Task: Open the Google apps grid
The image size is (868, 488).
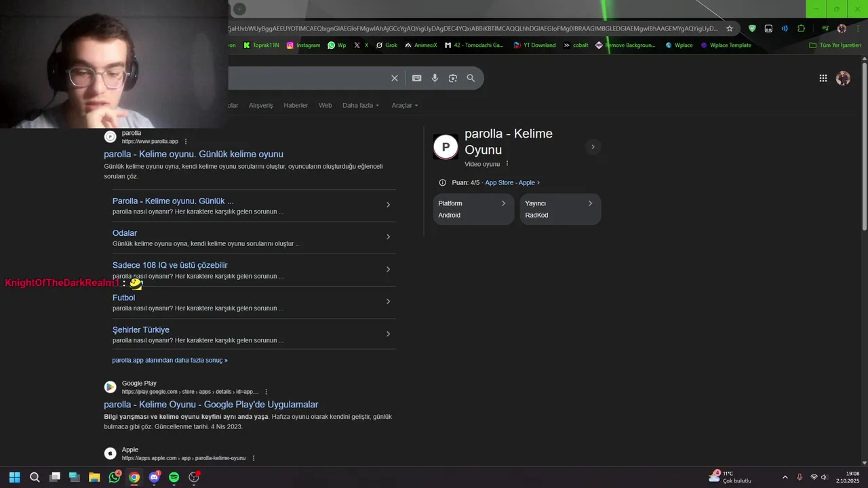Action: coord(823,78)
